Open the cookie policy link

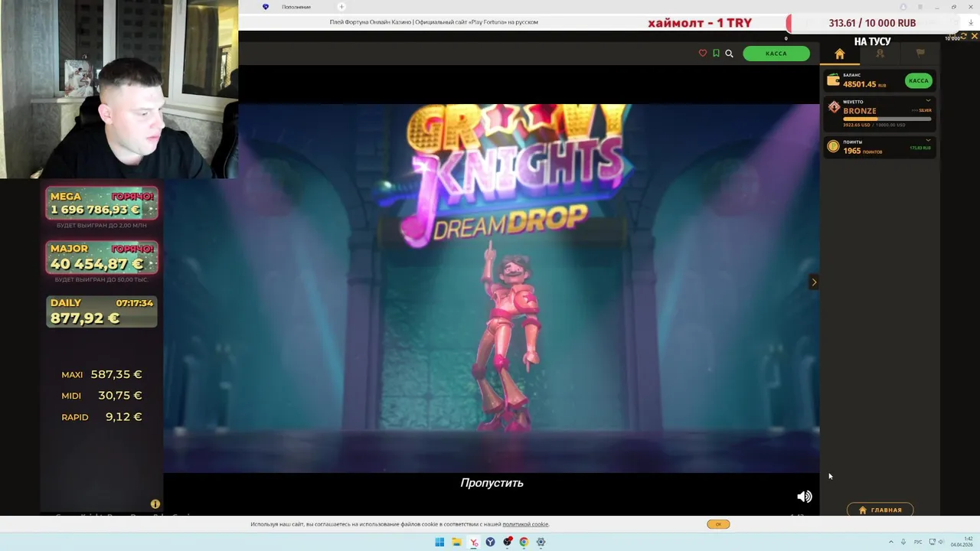(525, 524)
